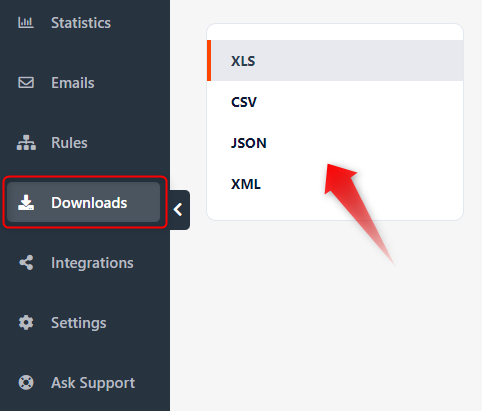
Task: Click the Settings gear icon
Action: [x=26, y=323]
